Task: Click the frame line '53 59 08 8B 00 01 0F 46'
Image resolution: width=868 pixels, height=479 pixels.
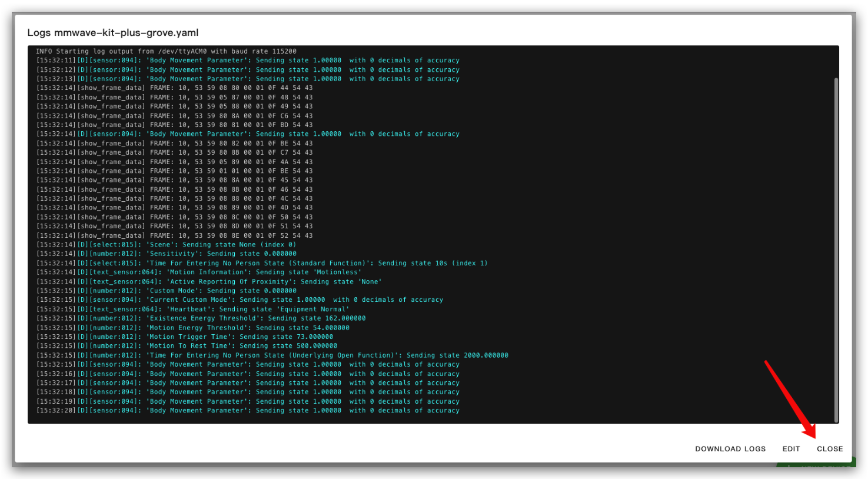Action: click(x=174, y=189)
